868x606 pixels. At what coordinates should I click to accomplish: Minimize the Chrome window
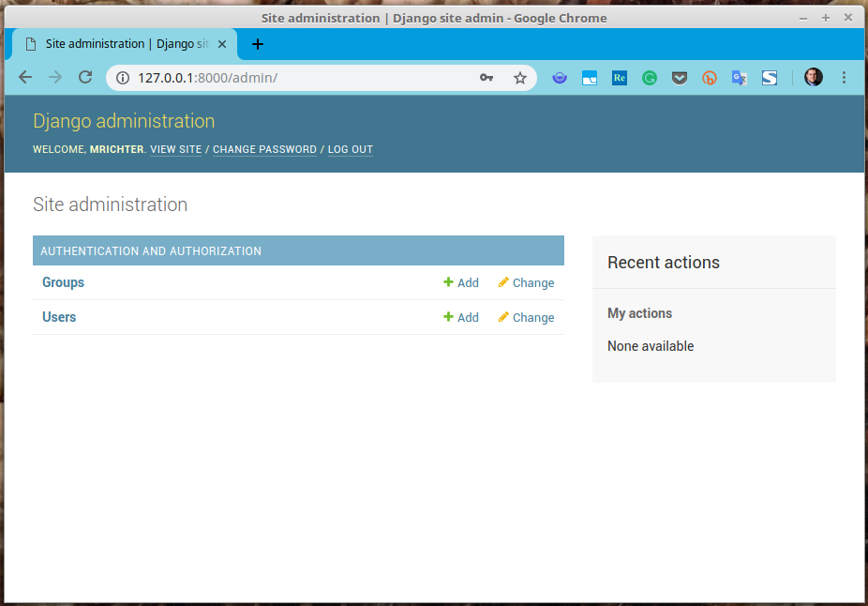pyautogui.click(x=803, y=18)
